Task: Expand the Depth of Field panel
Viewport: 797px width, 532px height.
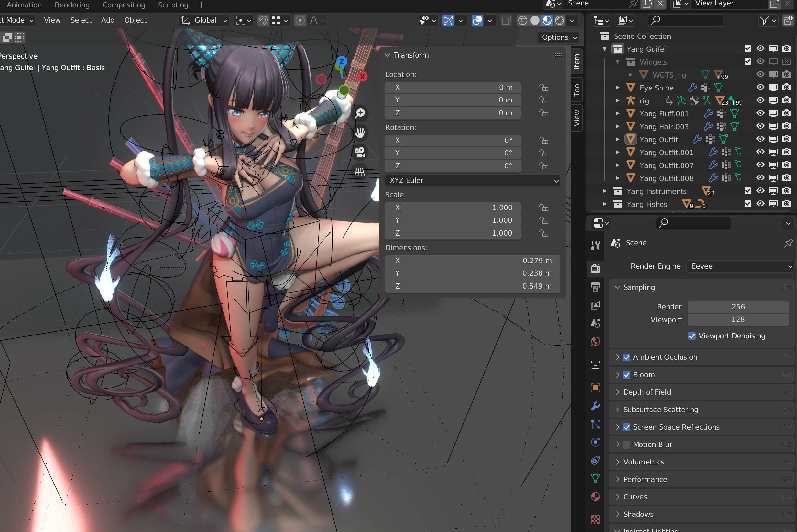Action: [617, 392]
